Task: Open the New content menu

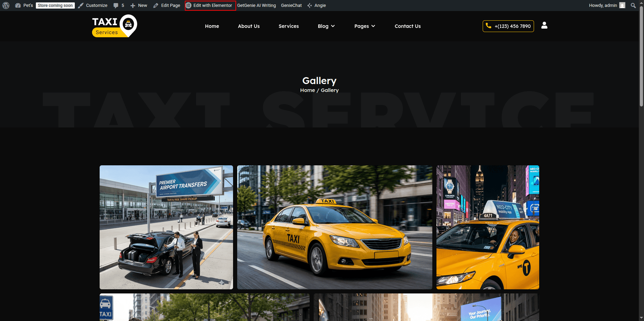Action: click(x=139, y=6)
